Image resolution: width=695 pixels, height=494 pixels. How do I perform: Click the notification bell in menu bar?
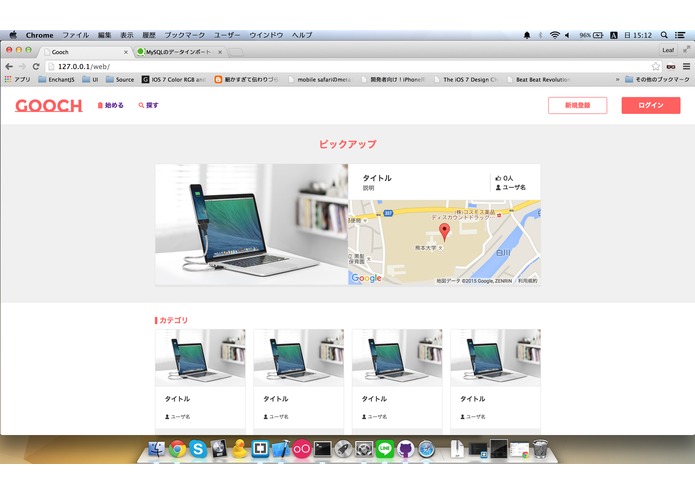(527, 35)
